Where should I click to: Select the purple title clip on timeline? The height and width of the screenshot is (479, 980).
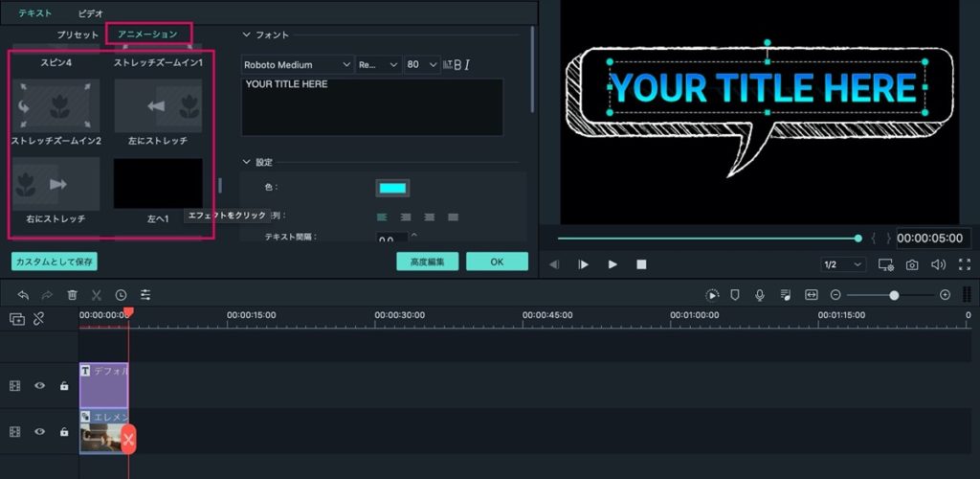(x=103, y=386)
